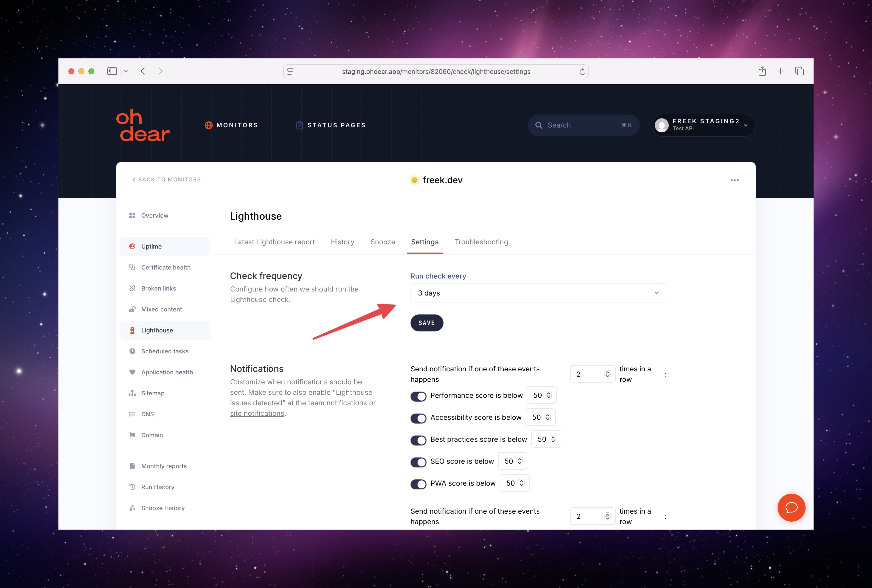This screenshot has height=588, width=872.
Task: Click the Run History icon
Action: click(132, 487)
